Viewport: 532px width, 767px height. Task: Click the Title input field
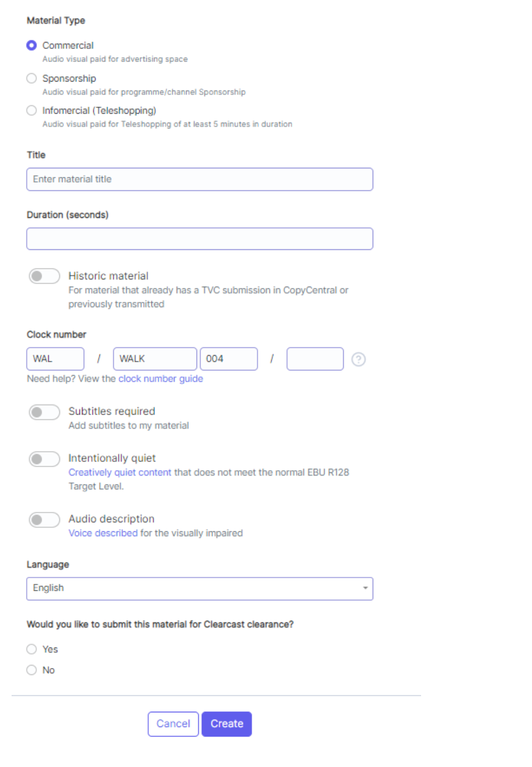[200, 179]
